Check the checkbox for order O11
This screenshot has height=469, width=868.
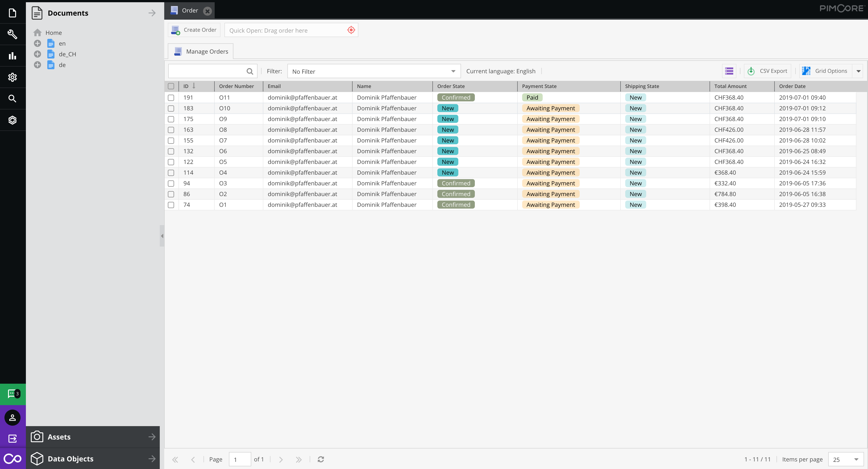(171, 97)
